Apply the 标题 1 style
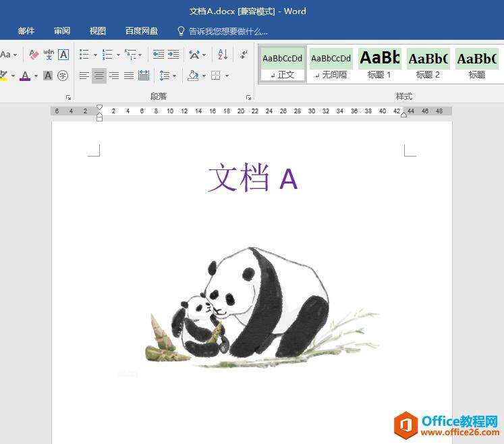The width and height of the screenshot is (504, 444). pyautogui.click(x=380, y=64)
